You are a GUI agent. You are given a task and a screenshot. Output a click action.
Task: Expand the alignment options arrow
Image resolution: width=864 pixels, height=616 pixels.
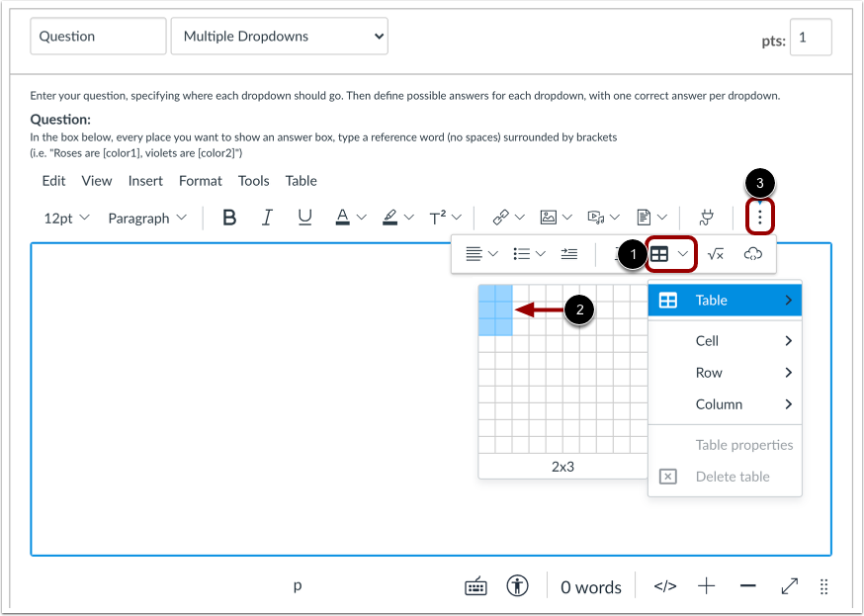click(x=493, y=254)
